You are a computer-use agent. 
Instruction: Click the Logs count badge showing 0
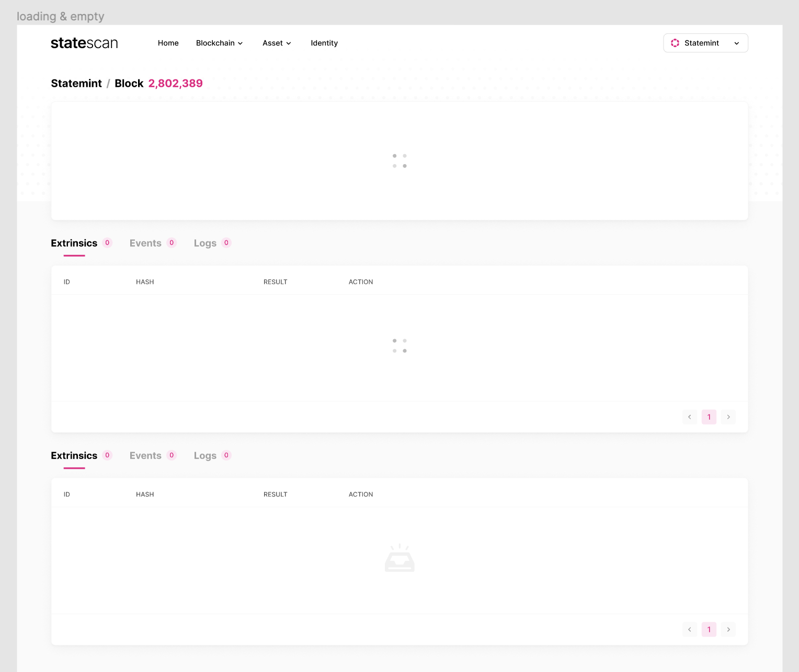tap(226, 242)
